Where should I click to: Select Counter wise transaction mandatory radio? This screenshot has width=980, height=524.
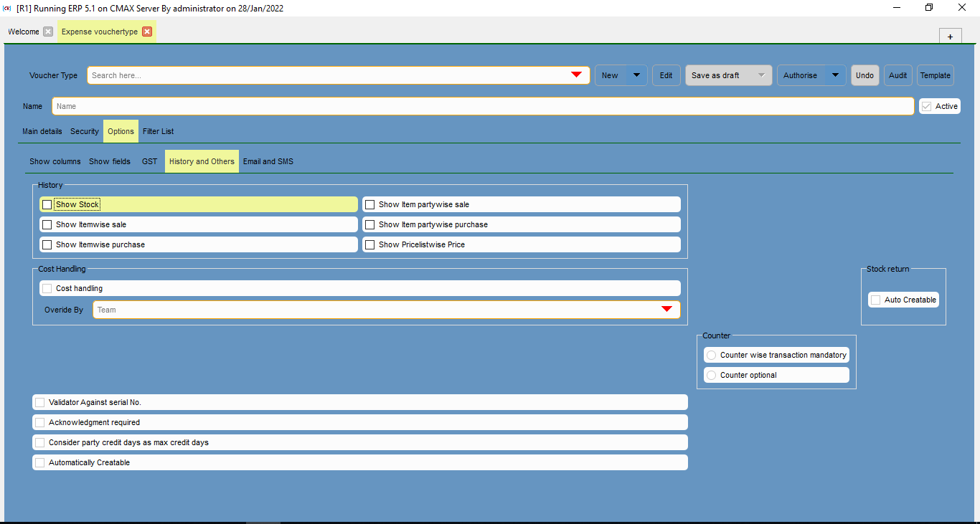pos(712,355)
